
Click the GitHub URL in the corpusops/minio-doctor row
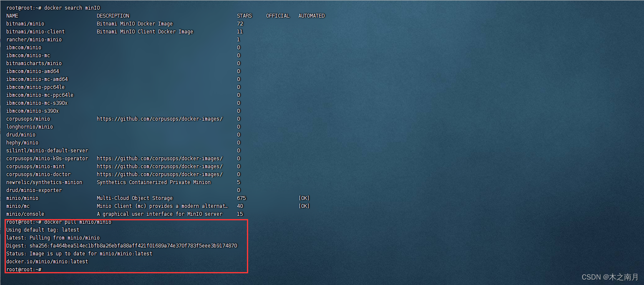click(160, 174)
